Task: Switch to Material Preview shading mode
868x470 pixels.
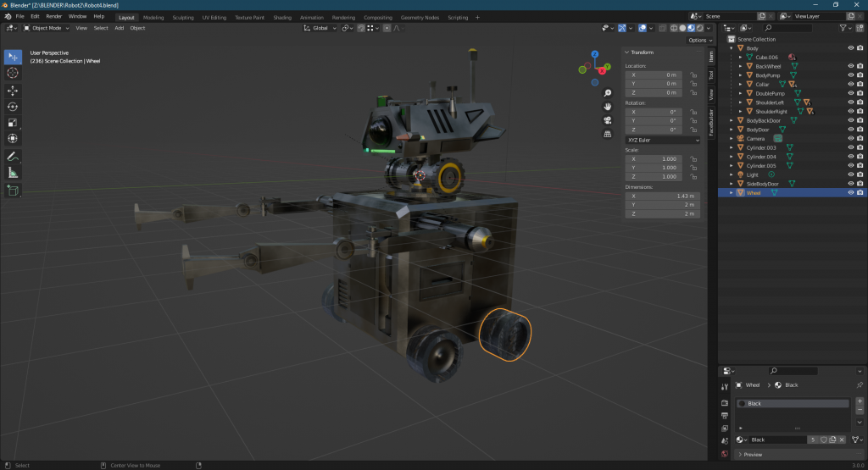Action: coord(692,28)
